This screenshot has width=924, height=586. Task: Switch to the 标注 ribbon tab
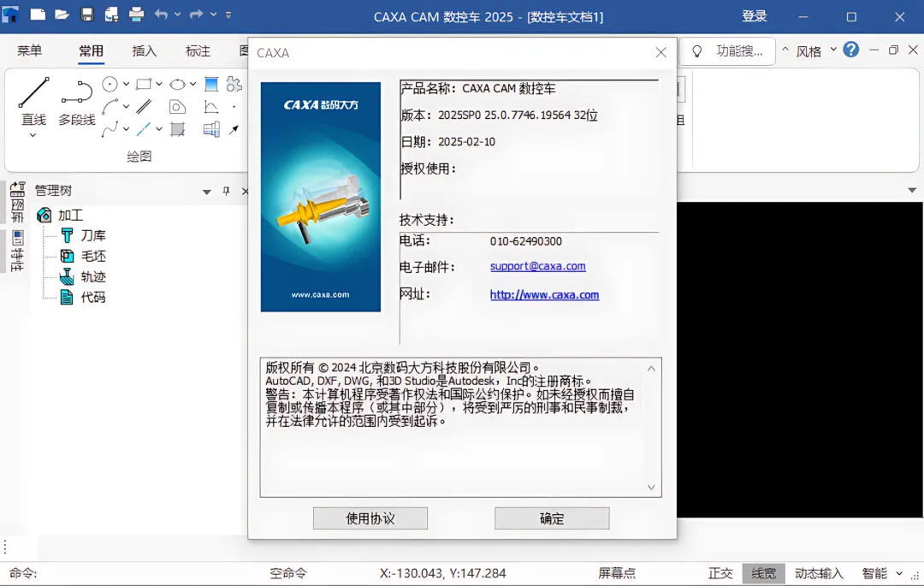pyautogui.click(x=198, y=51)
